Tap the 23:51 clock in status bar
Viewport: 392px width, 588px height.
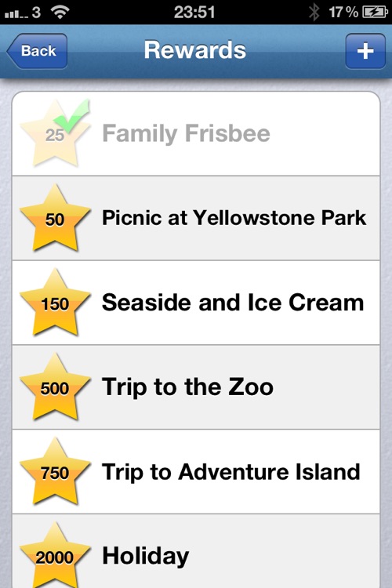coord(194,13)
